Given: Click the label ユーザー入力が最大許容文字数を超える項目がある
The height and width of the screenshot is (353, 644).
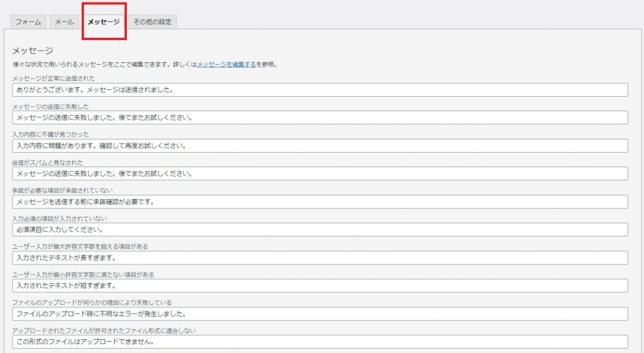Looking at the screenshot, I should click(80, 247).
